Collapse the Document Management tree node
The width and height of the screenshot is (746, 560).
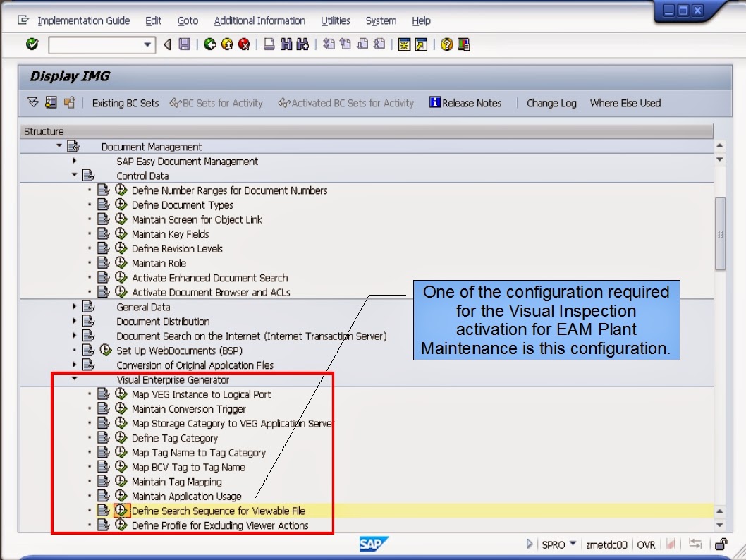[x=59, y=146]
